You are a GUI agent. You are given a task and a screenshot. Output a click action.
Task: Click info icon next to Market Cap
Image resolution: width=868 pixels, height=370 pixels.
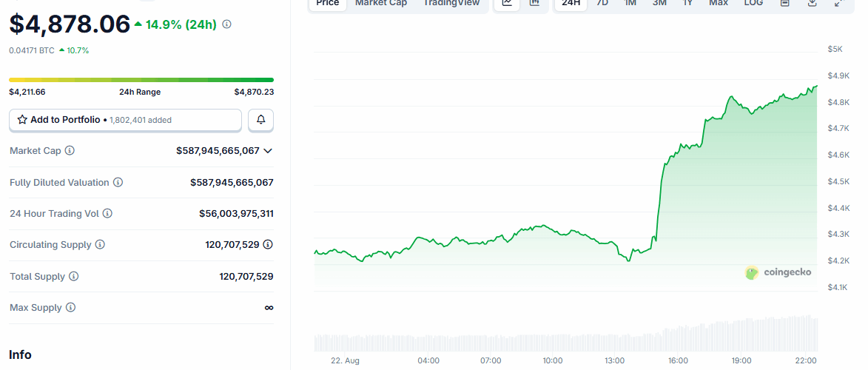70,151
